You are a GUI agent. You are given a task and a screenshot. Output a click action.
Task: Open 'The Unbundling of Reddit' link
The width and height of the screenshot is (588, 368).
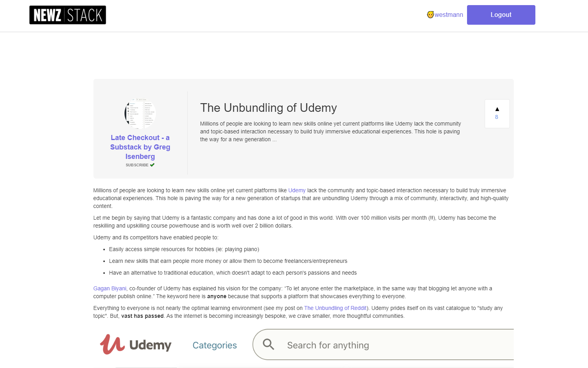[335, 308]
